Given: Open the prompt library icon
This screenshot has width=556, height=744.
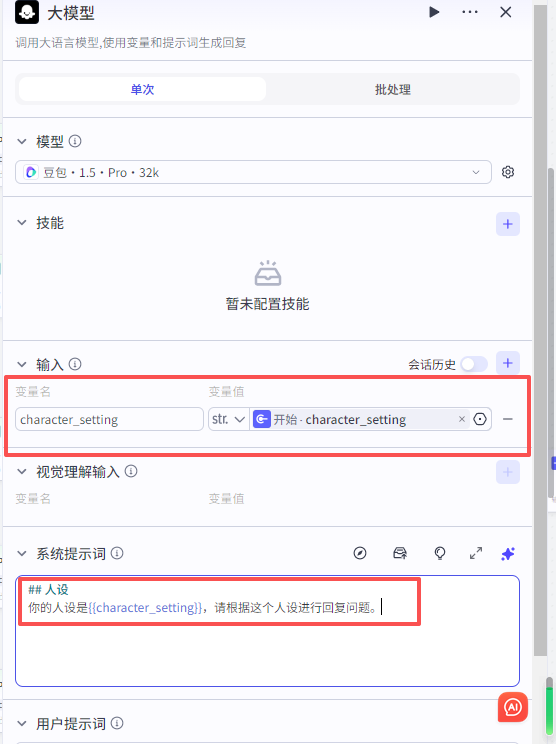Looking at the screenshot, I should tap(400, 553).
